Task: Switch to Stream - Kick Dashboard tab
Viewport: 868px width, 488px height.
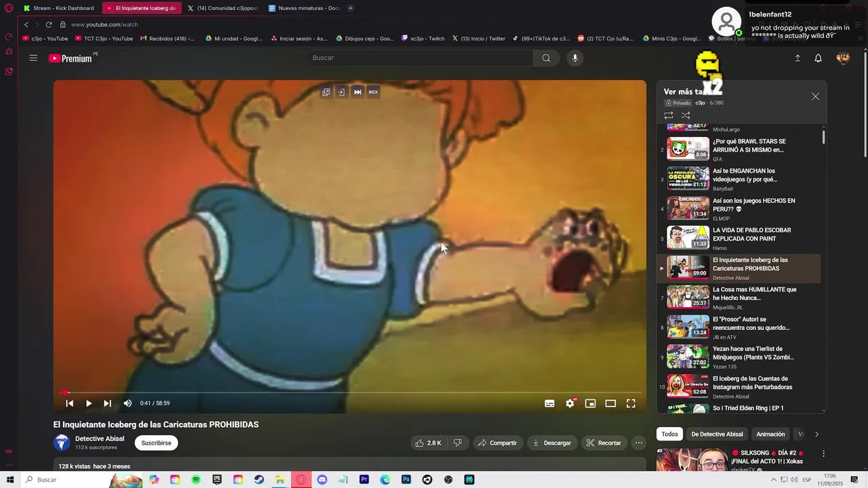Action: click(59, 8)
